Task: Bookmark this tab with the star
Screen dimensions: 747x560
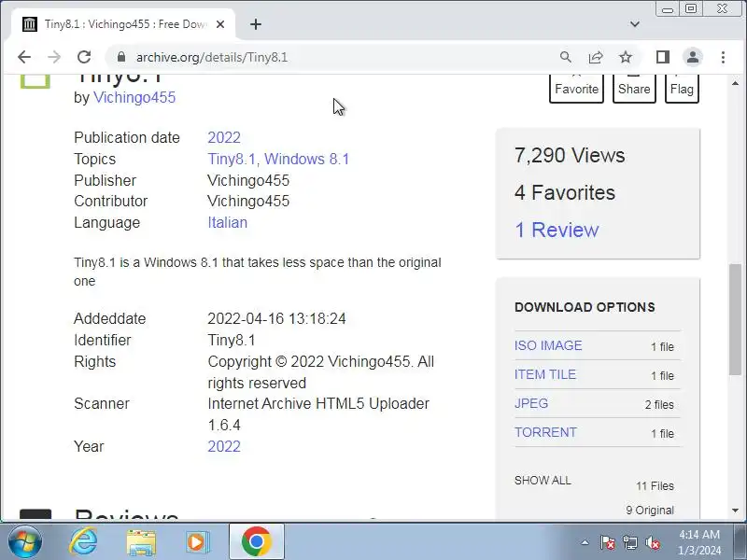Action: (x=626, y=57)
